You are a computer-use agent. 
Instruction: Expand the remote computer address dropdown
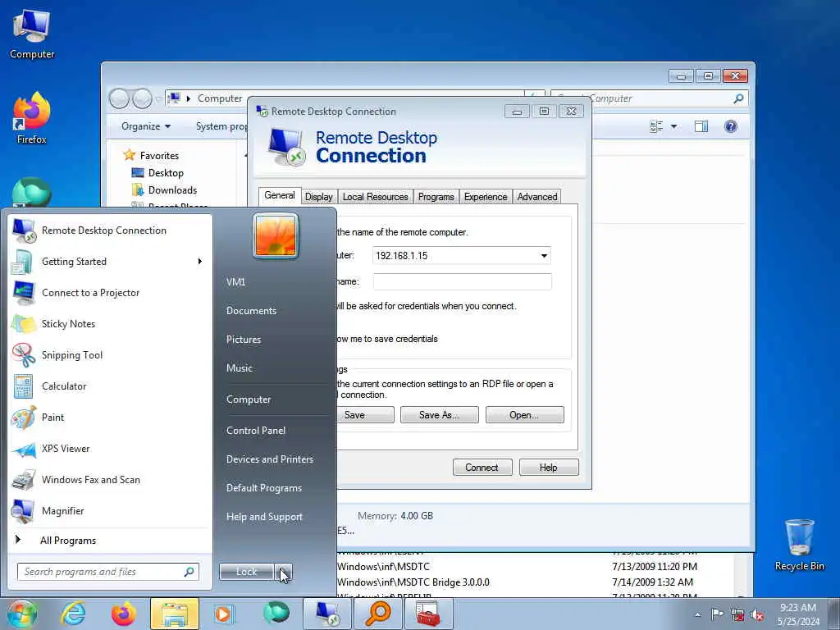pos(544,256)
